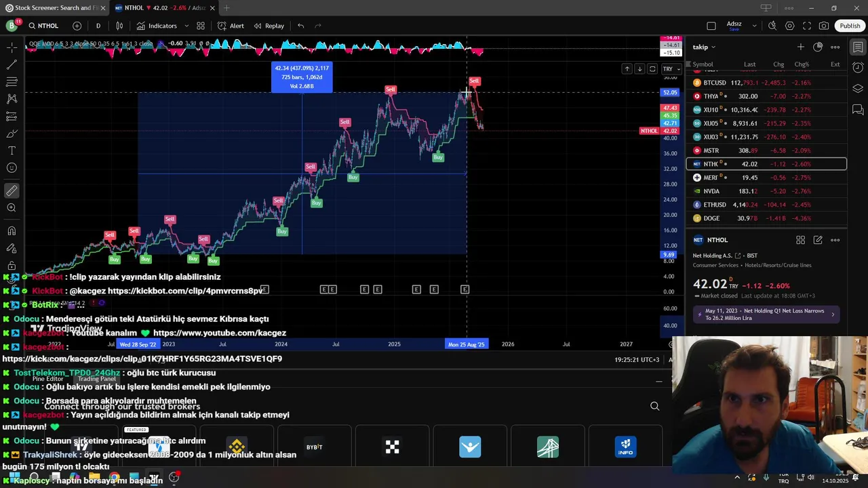Image resolution: width=868 pixels, height=488 pixels.
Task: Select the trend line drawing tool
Action: pos(12,65)
